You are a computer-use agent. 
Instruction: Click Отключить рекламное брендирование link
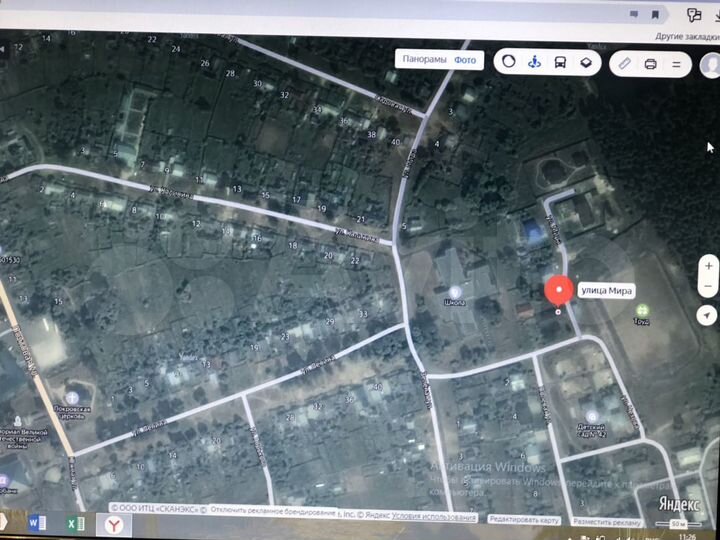[273, 511]
